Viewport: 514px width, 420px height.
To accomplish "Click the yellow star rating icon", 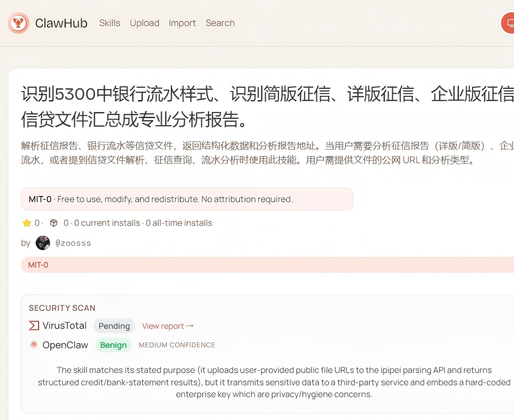I will tap(27, 223).
